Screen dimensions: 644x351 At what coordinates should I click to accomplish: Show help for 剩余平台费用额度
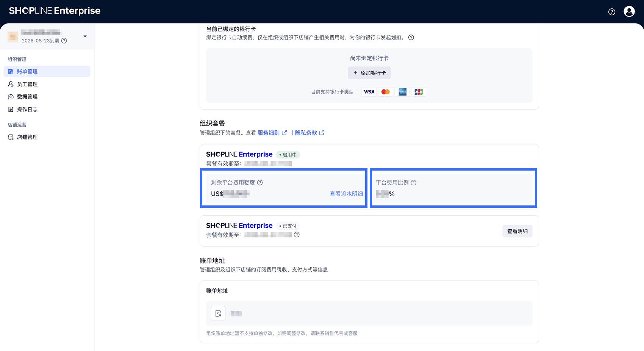click(x=260, y=183)
